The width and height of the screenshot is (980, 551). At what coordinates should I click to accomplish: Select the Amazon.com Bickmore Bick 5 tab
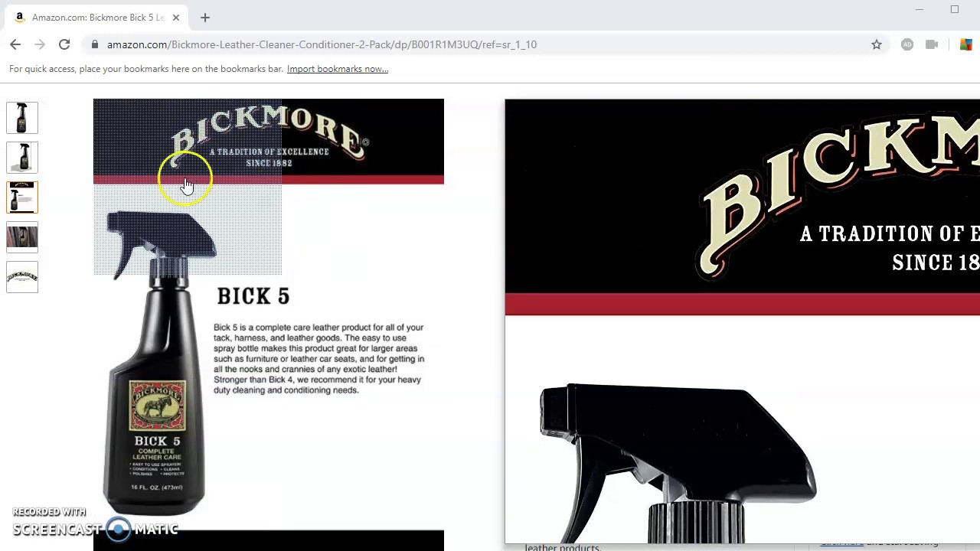(95, 17)
